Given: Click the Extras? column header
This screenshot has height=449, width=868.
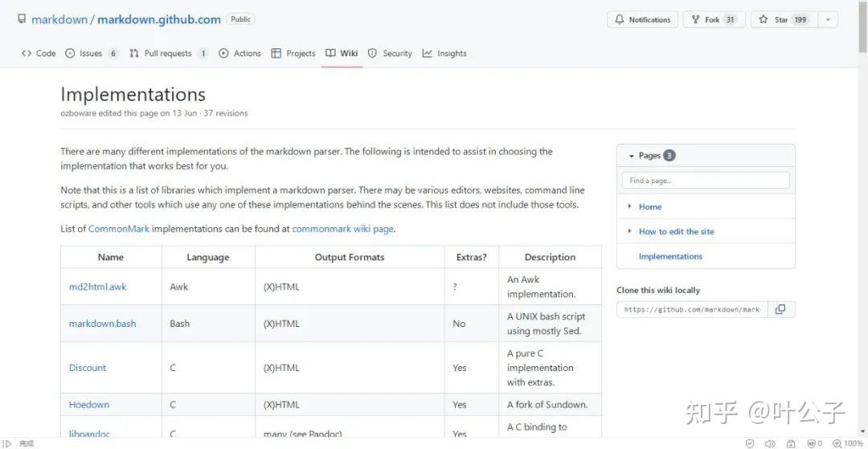Looking at the screenshot, I should tap(472, 257).
